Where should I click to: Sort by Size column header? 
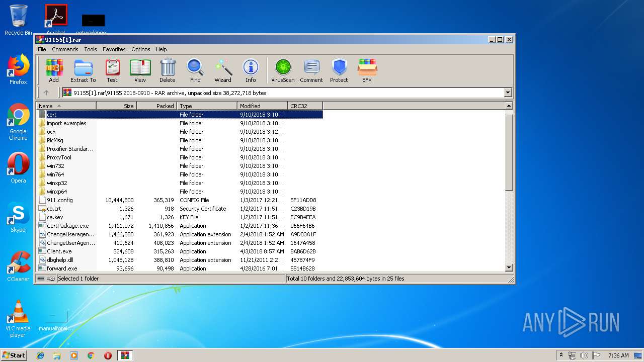pos(116,106)
